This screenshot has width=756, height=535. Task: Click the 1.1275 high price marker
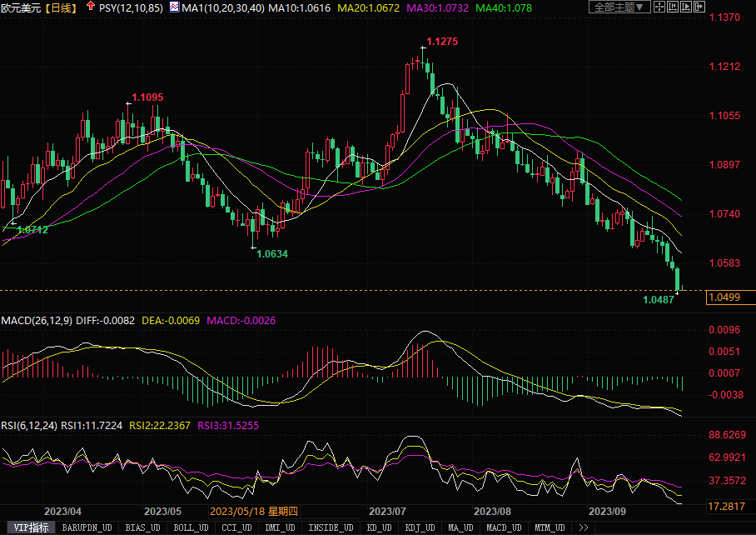pyautogui.click(x=442, y=42)
